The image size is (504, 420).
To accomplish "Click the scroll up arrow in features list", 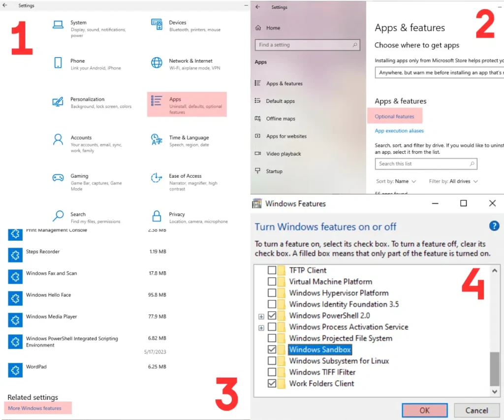I will pos(494,271).
